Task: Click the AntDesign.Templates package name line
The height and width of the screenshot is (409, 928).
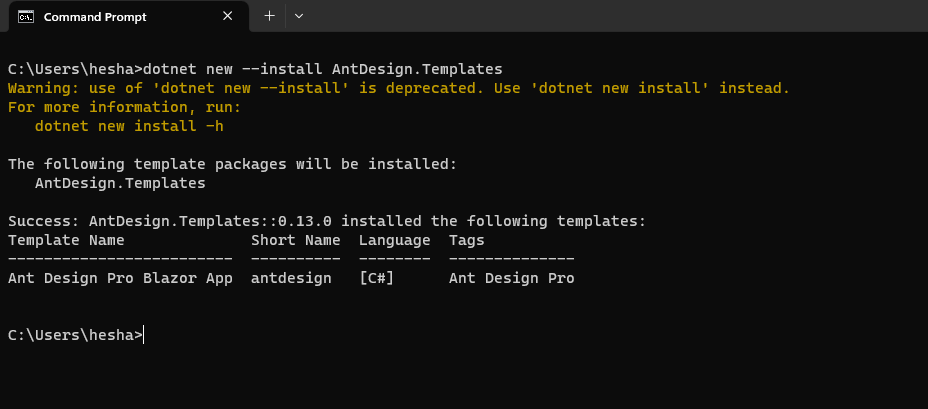Action: [120, 183]
